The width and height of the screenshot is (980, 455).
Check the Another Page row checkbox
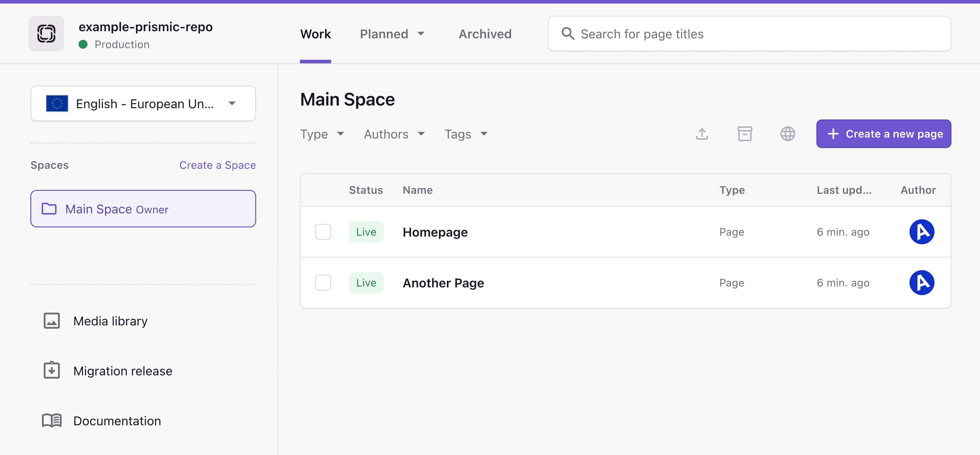pyautogui.click(x=323, y=282)
